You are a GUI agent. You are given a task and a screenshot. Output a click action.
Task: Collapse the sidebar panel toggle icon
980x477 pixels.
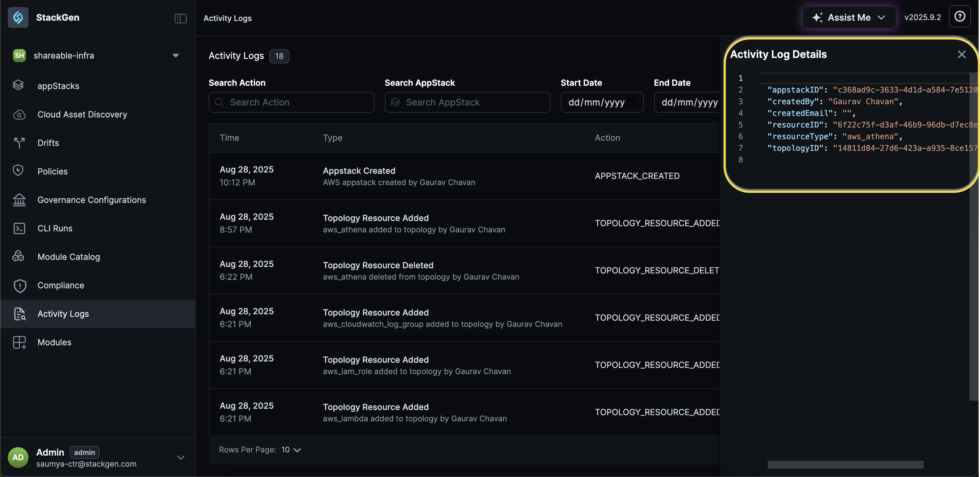180,18
